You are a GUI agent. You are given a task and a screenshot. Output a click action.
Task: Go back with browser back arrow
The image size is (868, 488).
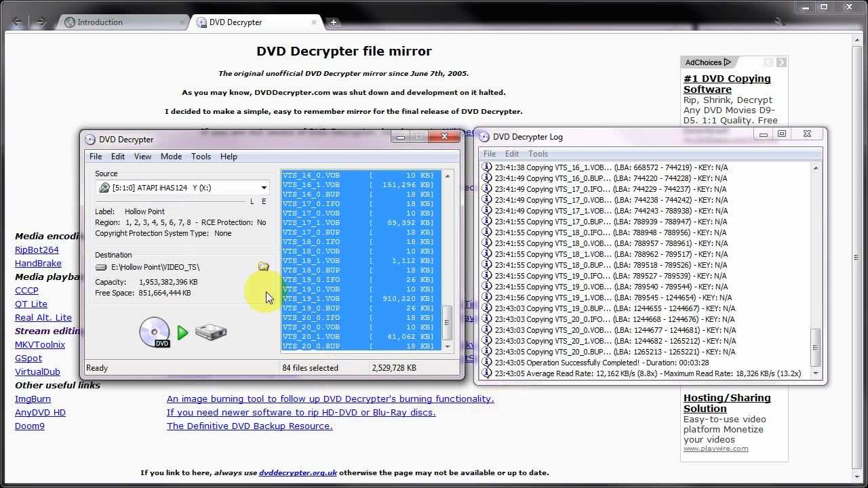pos(18,22)
